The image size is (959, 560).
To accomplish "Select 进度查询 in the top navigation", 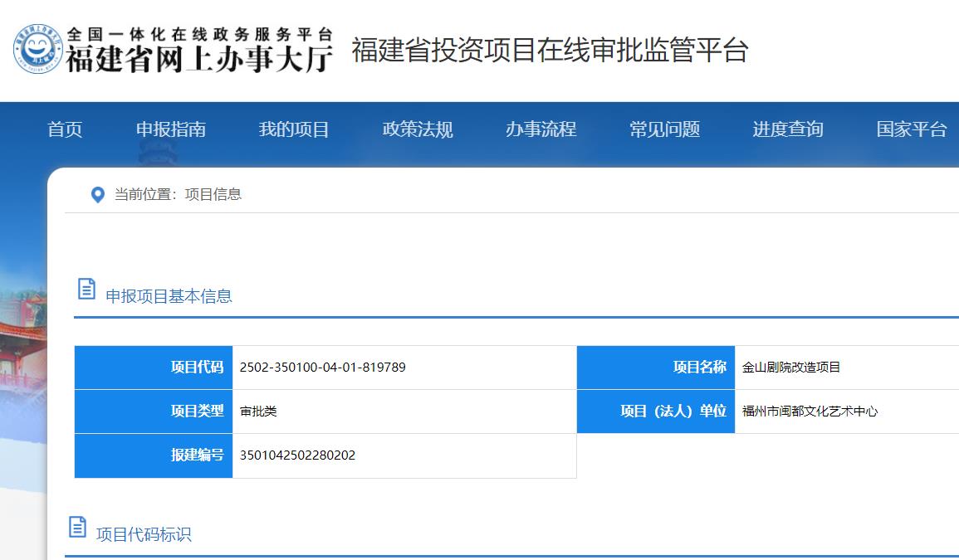I will pos(788,129).
